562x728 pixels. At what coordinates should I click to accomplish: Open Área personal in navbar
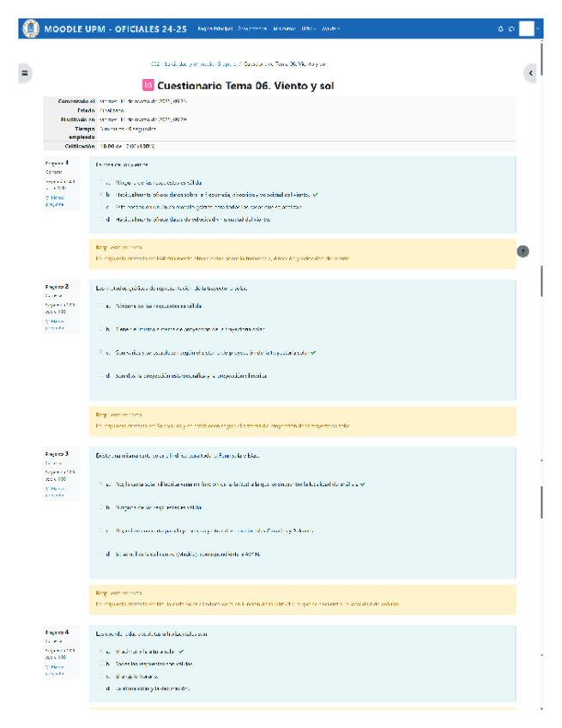click(252, 29)
